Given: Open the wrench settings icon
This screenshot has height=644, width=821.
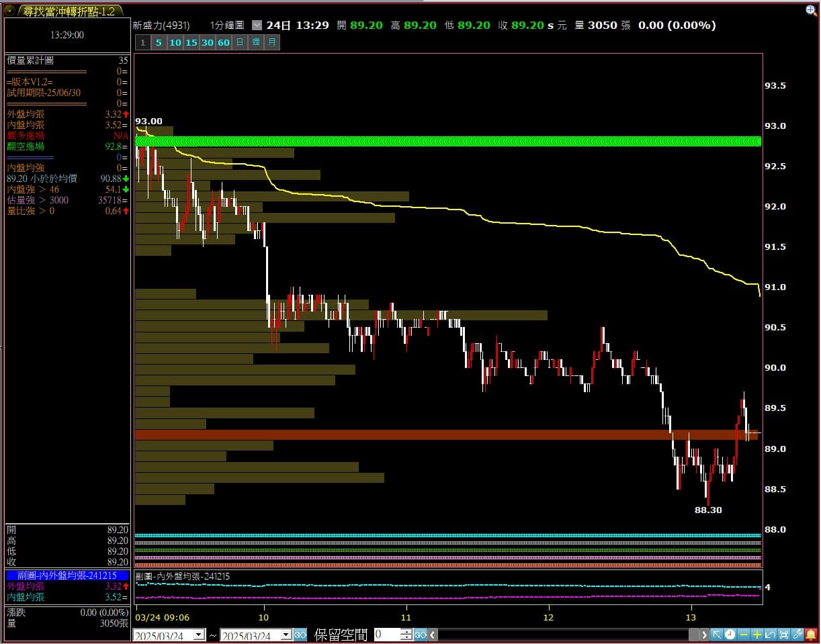Looking at the screenshot, I should pyautogui.click(x=797, y=635).
